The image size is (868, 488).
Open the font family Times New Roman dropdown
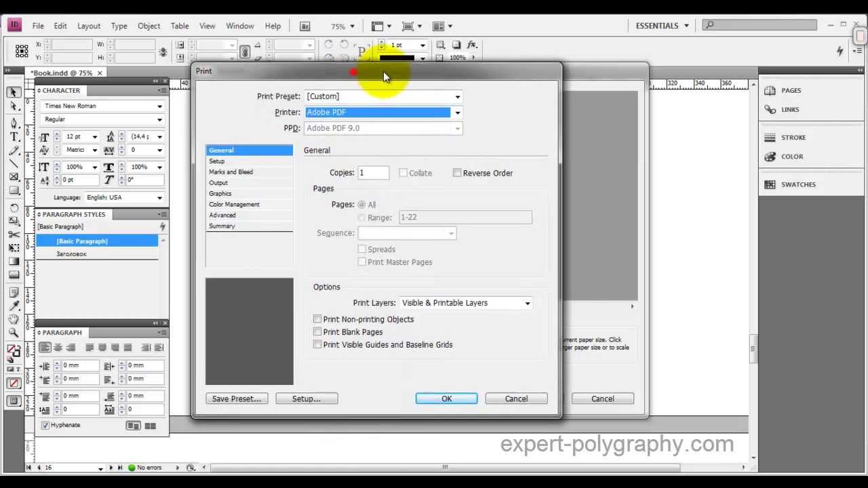click(x=102, y=106)
